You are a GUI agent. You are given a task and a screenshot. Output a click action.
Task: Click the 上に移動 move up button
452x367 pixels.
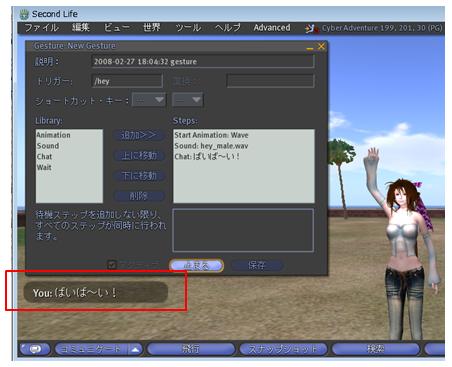pyautogui.click(x=139, y=155)
